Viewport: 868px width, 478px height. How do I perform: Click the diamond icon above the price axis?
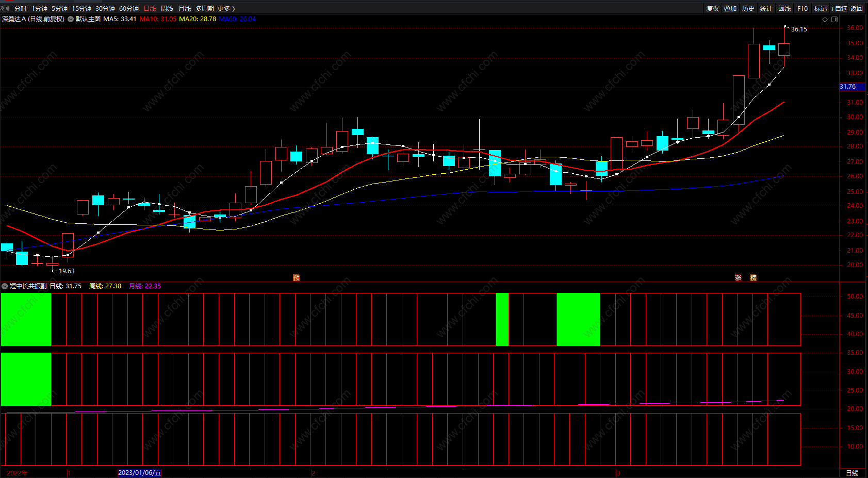825,19
